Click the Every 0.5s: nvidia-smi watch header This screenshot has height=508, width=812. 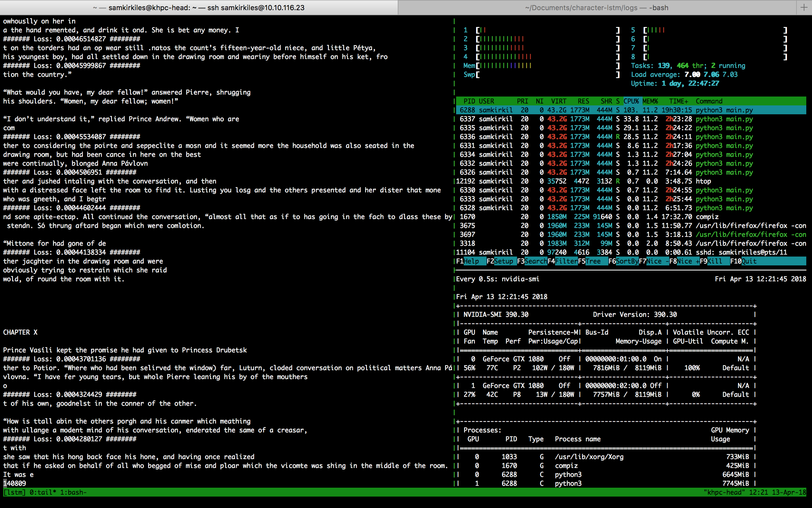498,279
